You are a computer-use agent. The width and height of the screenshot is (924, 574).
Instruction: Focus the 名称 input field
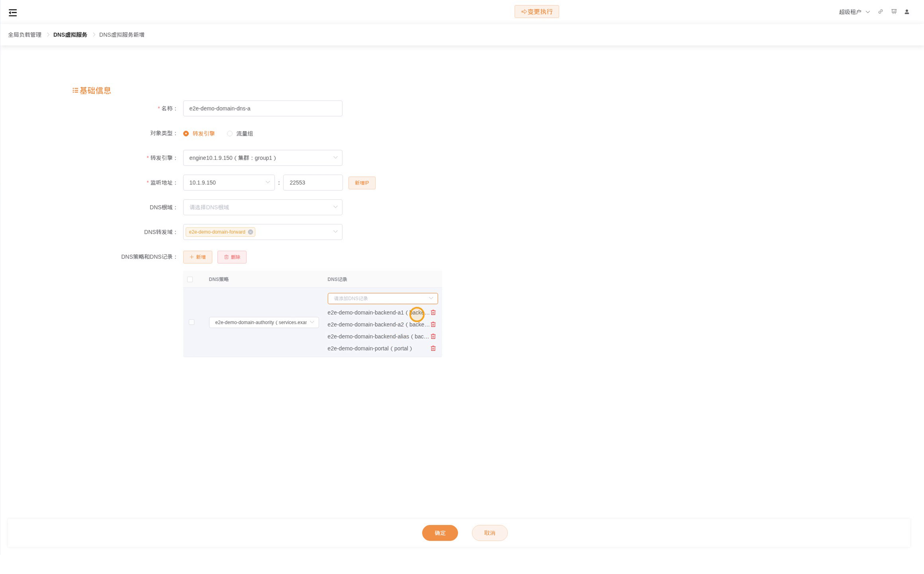[x=263, y=109]
